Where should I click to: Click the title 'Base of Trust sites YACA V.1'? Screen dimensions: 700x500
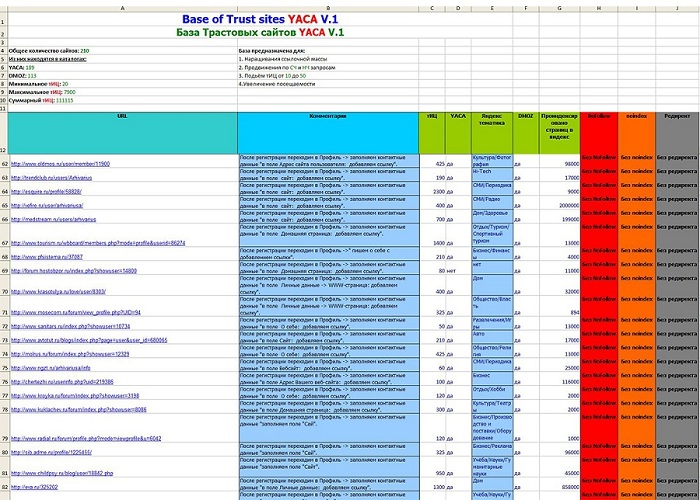tap(260, 19)
